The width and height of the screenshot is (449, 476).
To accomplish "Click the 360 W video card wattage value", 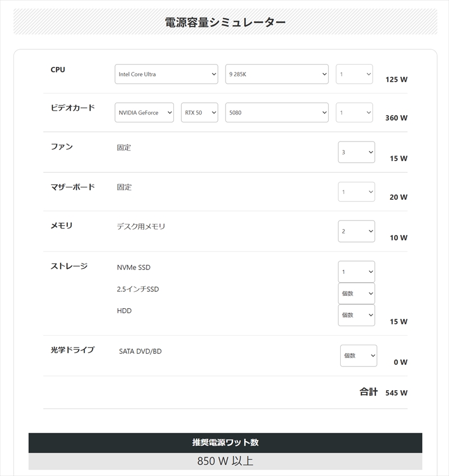I will click(396, 118).
